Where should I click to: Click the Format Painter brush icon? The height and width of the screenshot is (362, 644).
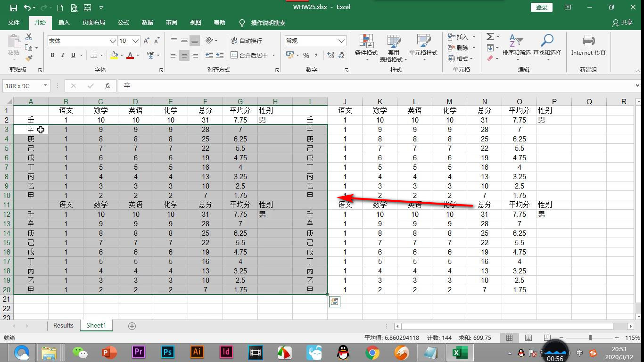[29, 58]
